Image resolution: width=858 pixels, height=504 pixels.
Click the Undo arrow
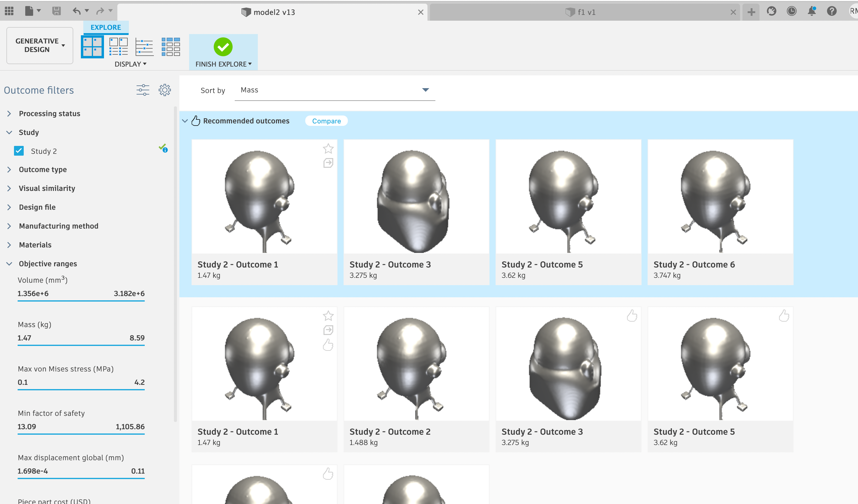(x=77, y=11)
